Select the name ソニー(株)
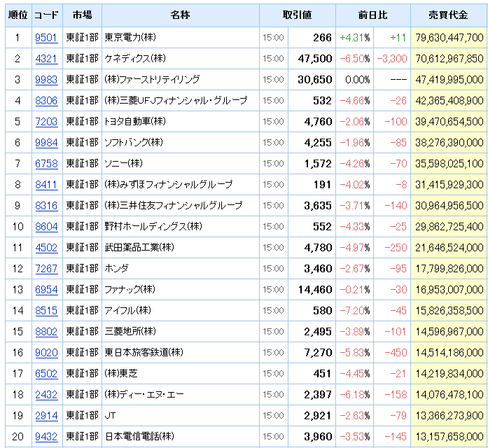The image size is (488, 448). (123, 164)
